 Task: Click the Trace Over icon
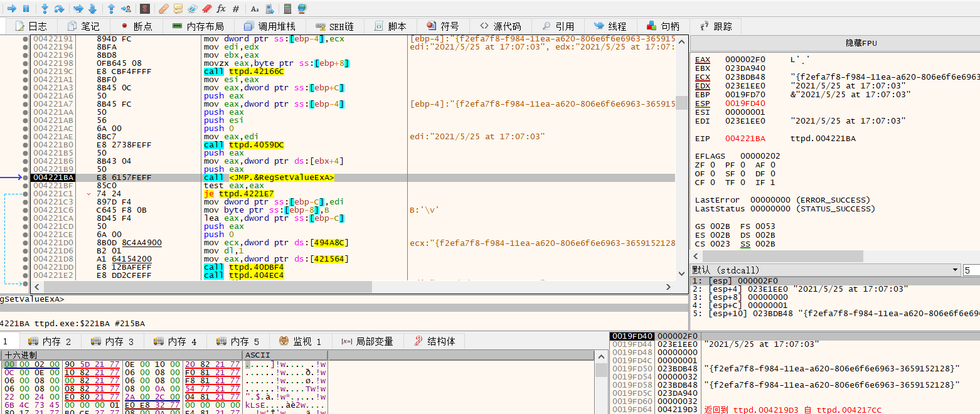tap(92, 9)
